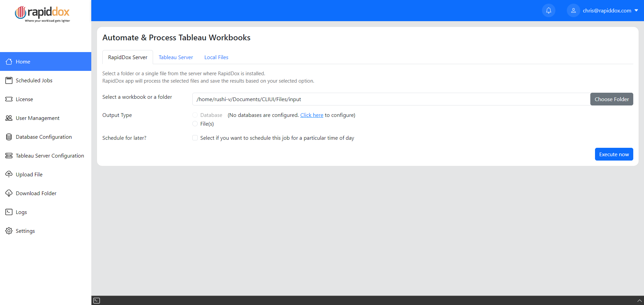Click the Database Configuration cylinder icon
644x305 pixels.
[x=9, y=137]
